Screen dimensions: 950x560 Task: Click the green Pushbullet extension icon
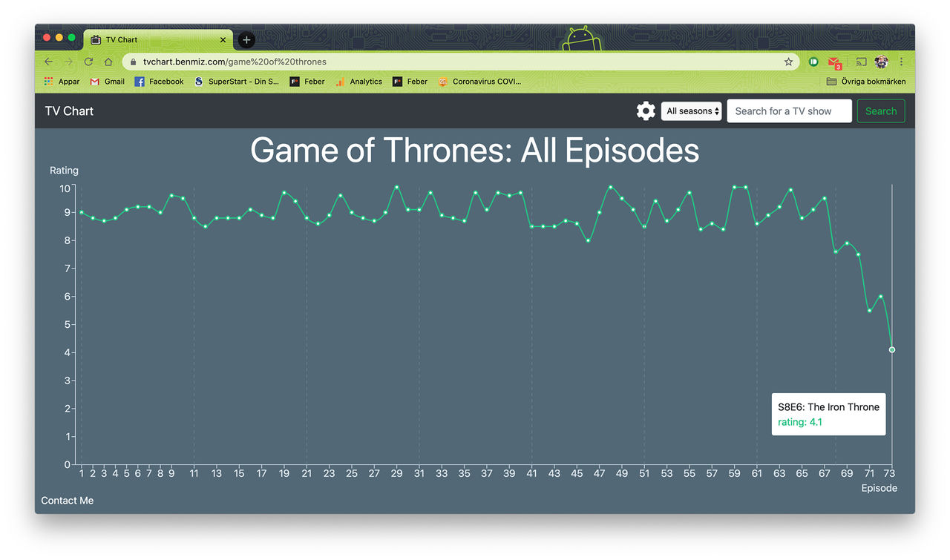[x=813, y=62]
